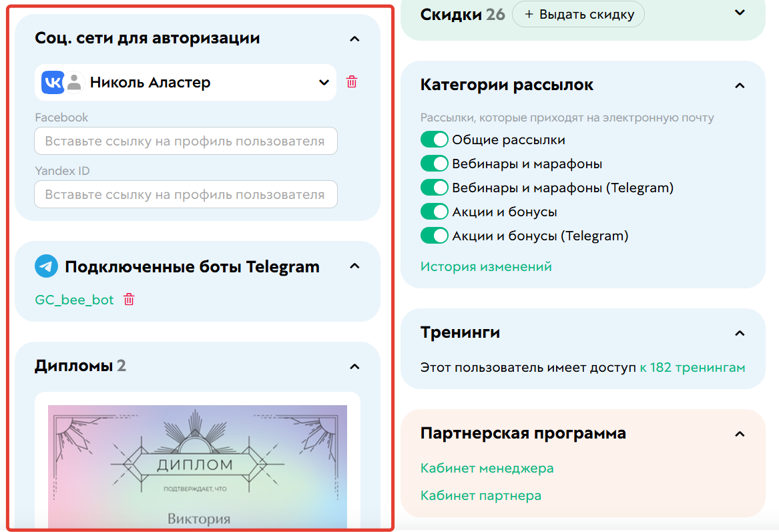Image resolution: width=779 pixels, height=532 pixels.
Task: Click the Выдать скидку button
Action: pos(578,14)
